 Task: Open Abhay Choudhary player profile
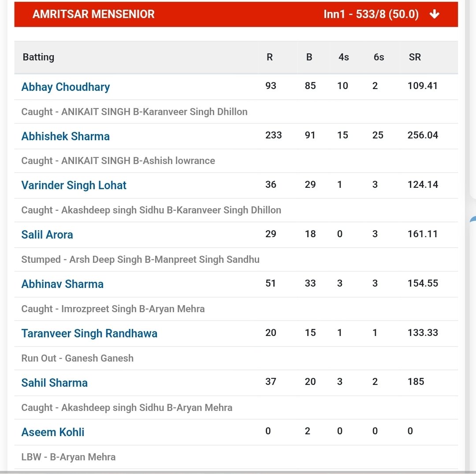[x=66, y=87]
